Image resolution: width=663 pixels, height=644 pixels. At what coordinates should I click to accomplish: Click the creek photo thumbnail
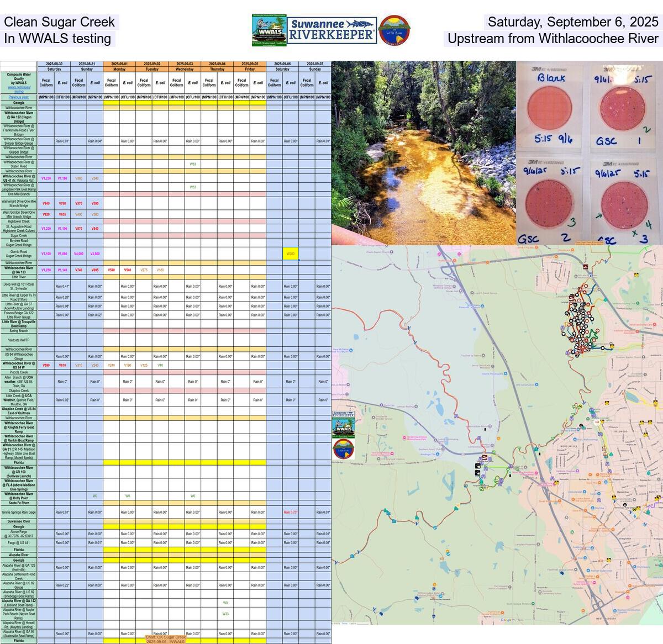(423, 152)
